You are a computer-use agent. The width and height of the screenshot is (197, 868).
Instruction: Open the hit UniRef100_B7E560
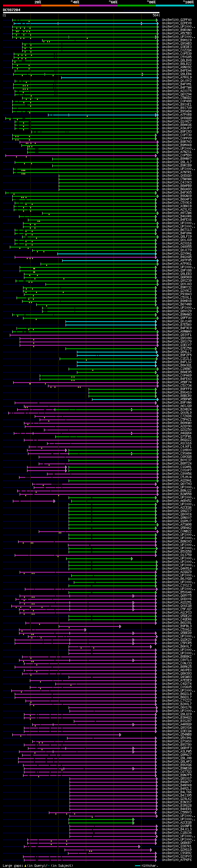176,325
